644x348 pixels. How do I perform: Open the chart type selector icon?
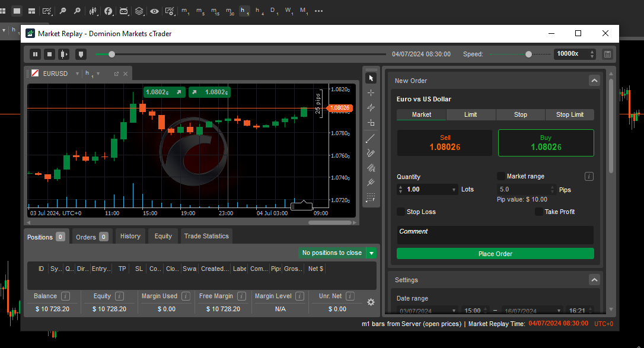coord(93,11)
